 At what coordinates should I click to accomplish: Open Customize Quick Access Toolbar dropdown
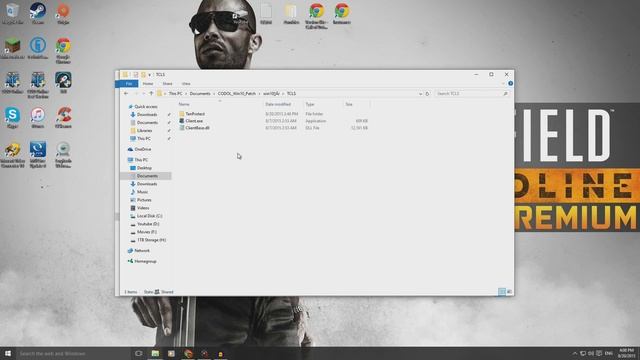point(149,75)
